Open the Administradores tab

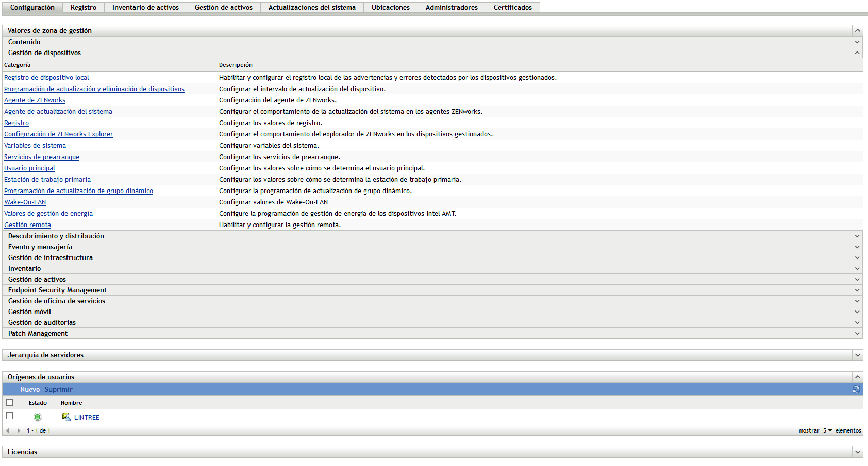pyautogui.click(x=452, y=8)
